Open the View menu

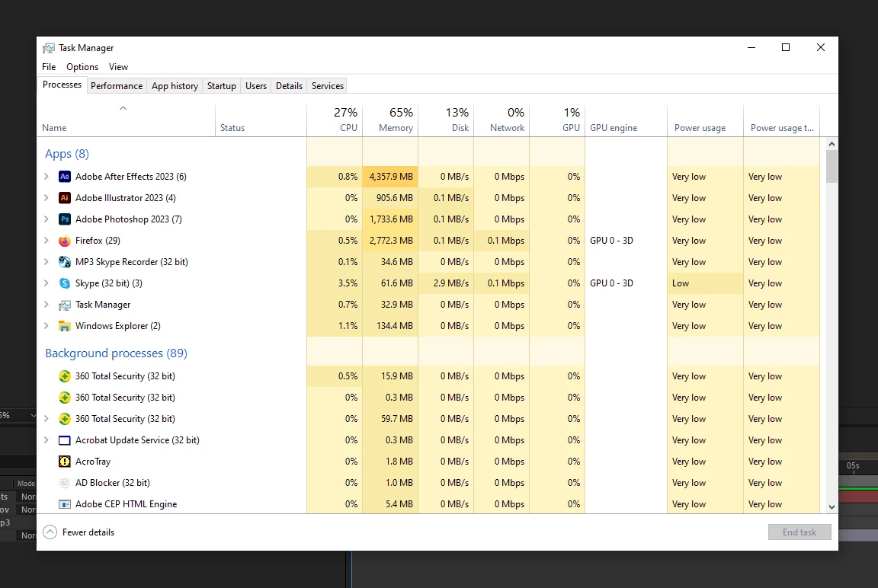118,67
